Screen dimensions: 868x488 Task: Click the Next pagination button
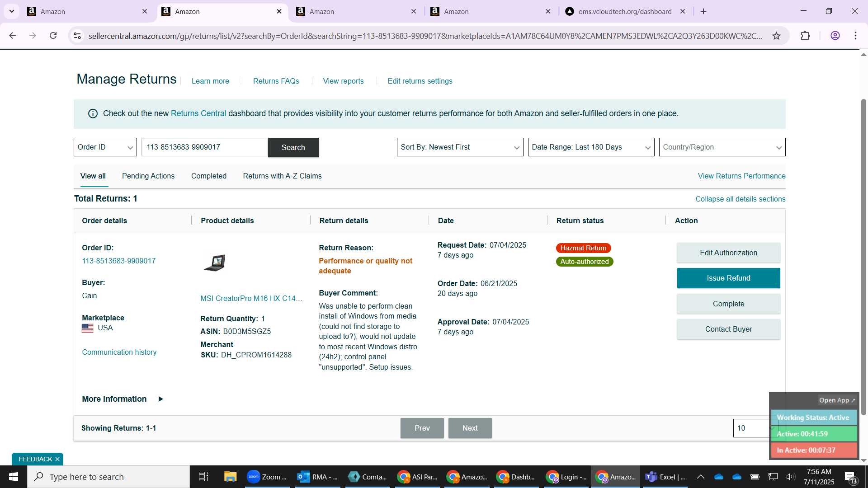(470, 428)
